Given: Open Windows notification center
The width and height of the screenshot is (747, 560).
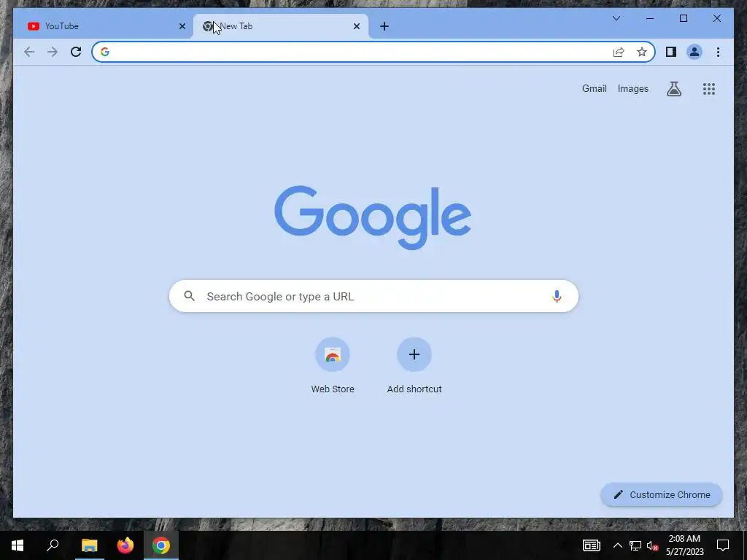Looking at the screenshot, I should [x=723, y=545].
